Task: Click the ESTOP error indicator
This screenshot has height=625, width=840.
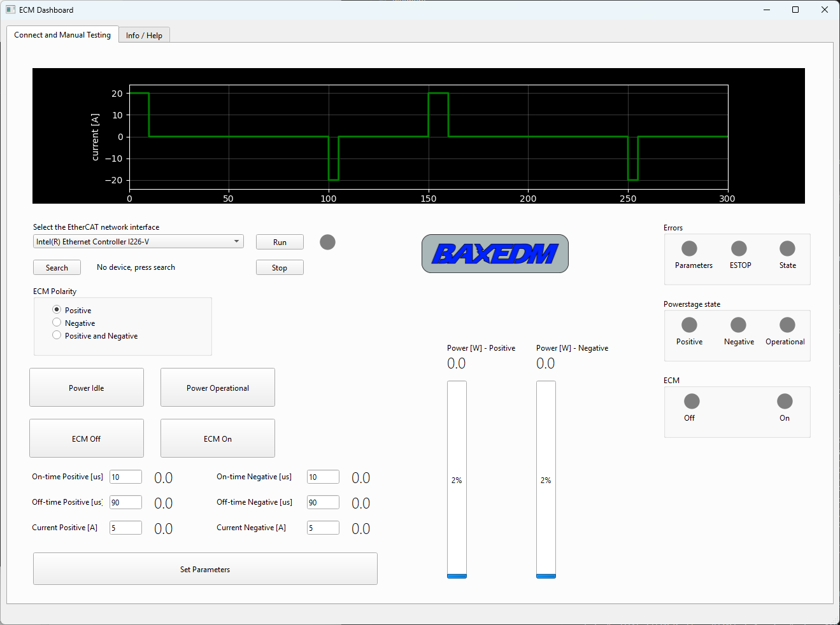Action: [739, 248]
